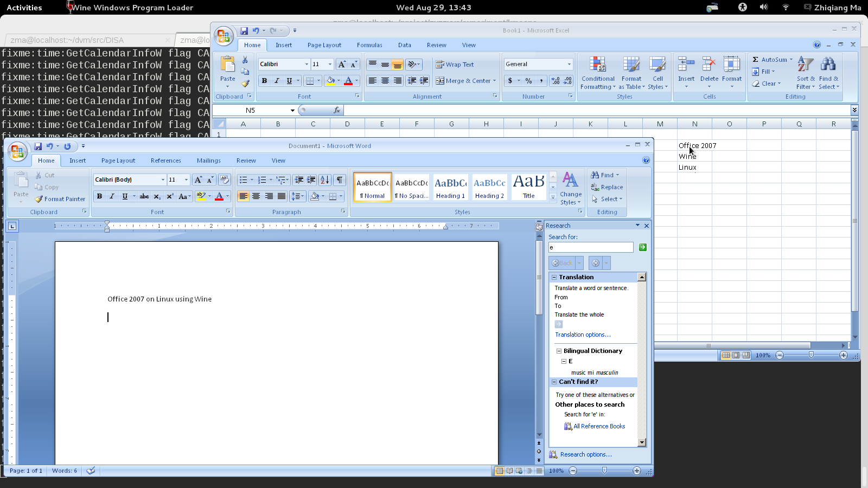Click Word's Zoom In plus button
This screenshot has height=488, width=868.
click(637, 471)
